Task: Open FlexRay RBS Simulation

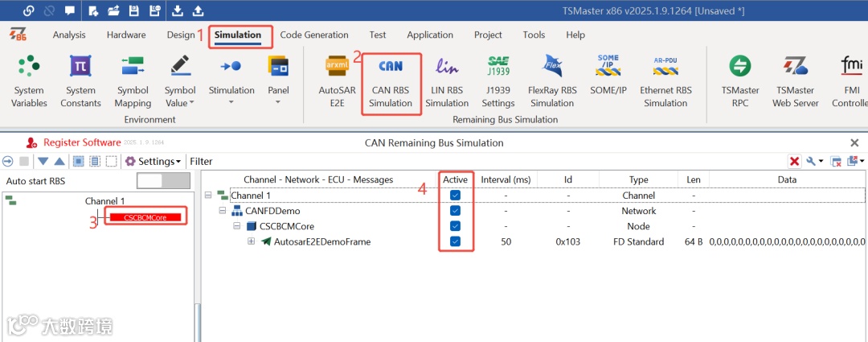Action: (552, 81)
